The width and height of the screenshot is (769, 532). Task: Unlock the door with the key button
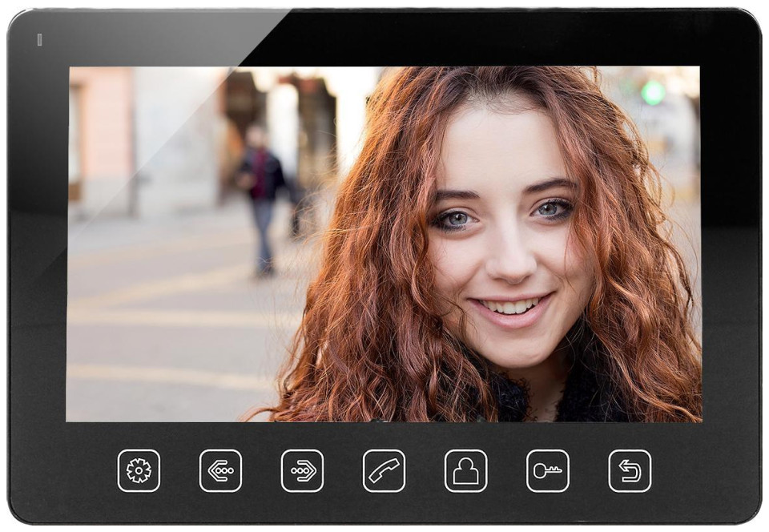[548, 471]
